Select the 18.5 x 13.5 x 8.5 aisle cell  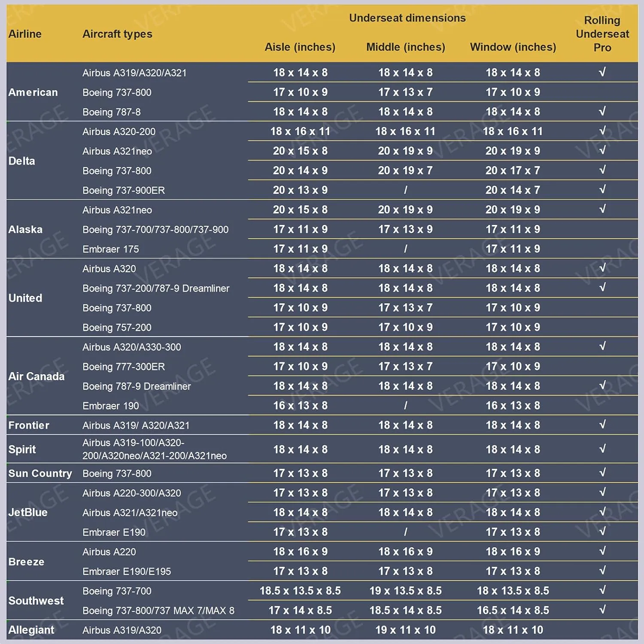(x=300, y=591)
